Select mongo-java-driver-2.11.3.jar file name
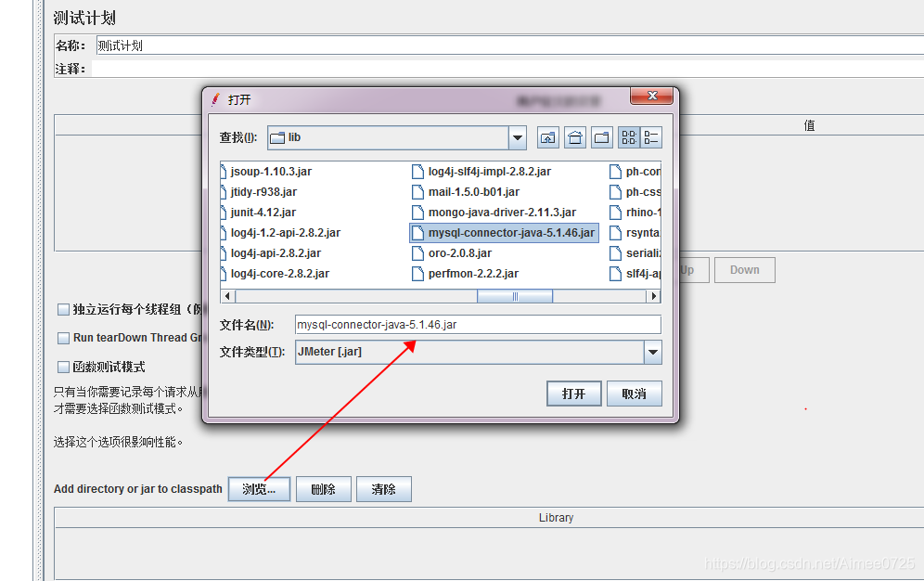 point(502,213)
